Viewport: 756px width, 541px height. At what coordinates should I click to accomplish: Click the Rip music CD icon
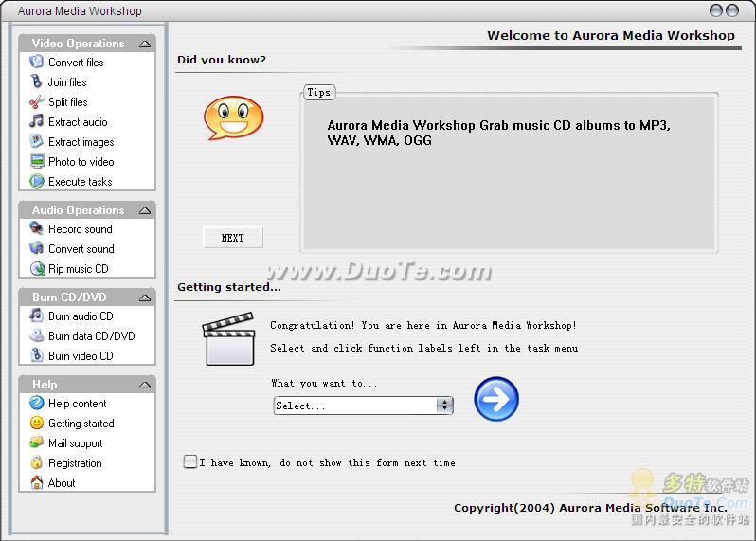(x=36, y=269)
